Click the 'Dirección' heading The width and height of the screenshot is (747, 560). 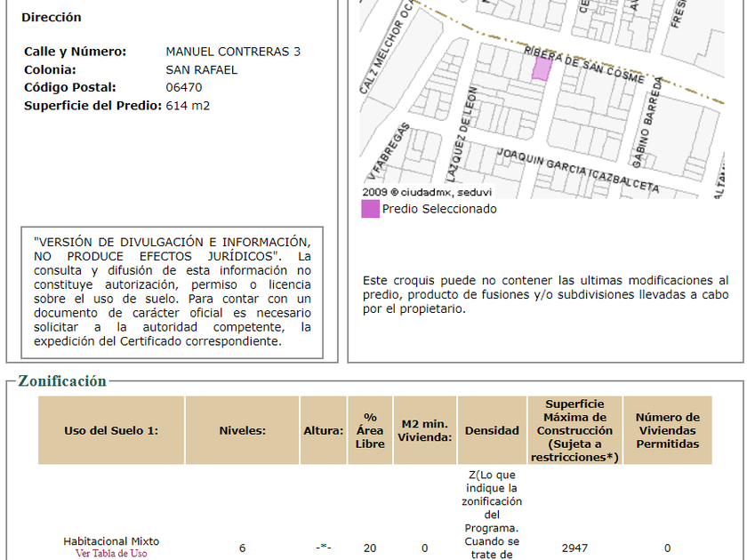[52, 17]
